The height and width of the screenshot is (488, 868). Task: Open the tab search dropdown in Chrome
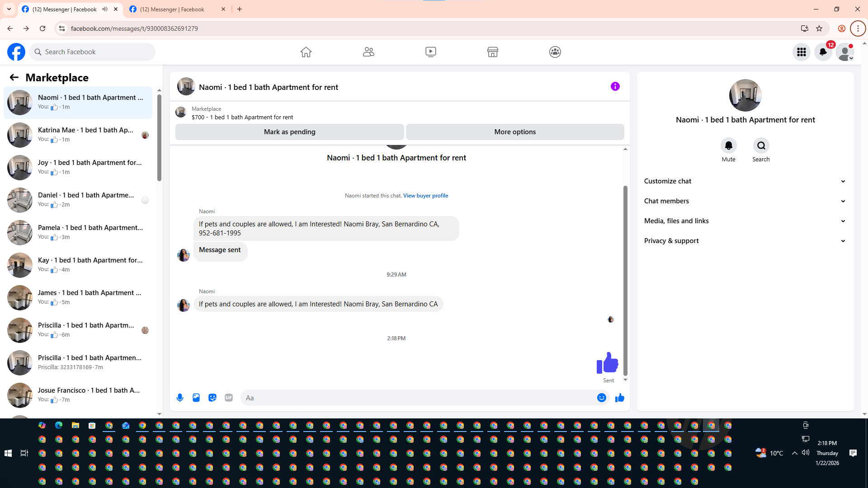click(x=9, y=9)
